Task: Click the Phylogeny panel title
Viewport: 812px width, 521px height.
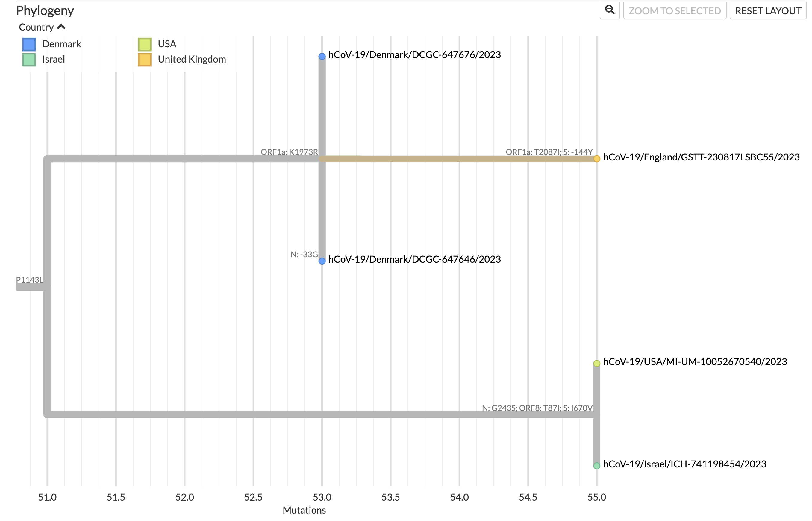Action: [44, 10]
